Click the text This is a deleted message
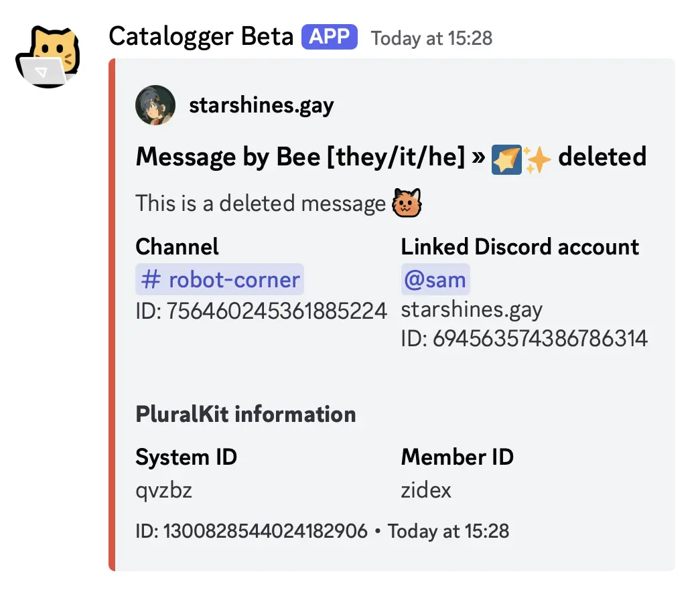This screenshot has height=592, width=700. 261,203
